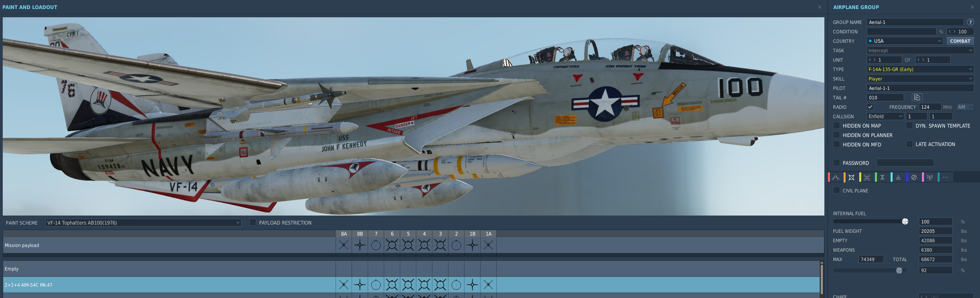
Task: Click the loadout list vertical scrollbar
Action: click(x=822, y=279)
